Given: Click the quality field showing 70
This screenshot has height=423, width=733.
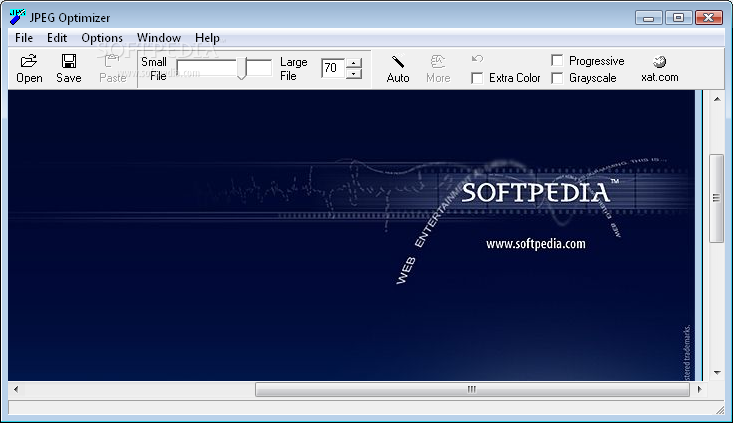Looking at the screenshot, I should tap(333, 68).
